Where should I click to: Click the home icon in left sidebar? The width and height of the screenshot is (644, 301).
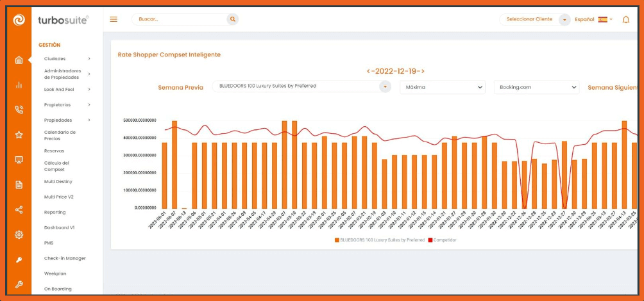[x=19, y=60]
